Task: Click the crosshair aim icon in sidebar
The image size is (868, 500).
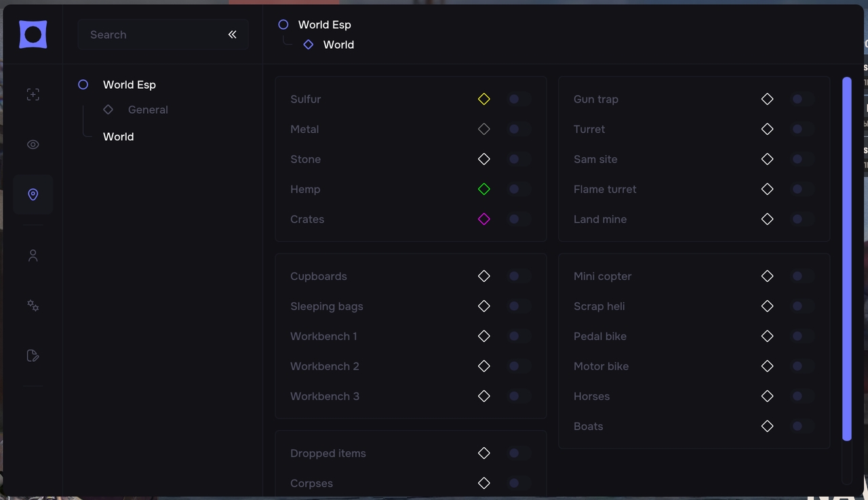Action: click(x=33, y=95)
